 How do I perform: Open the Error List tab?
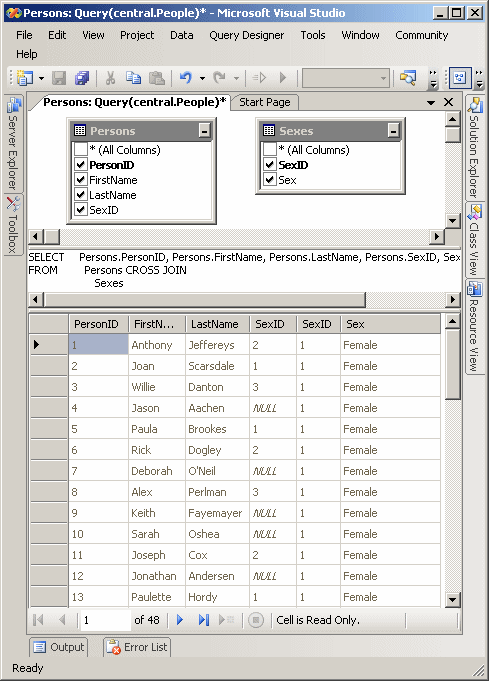click(x=137, y=647)
